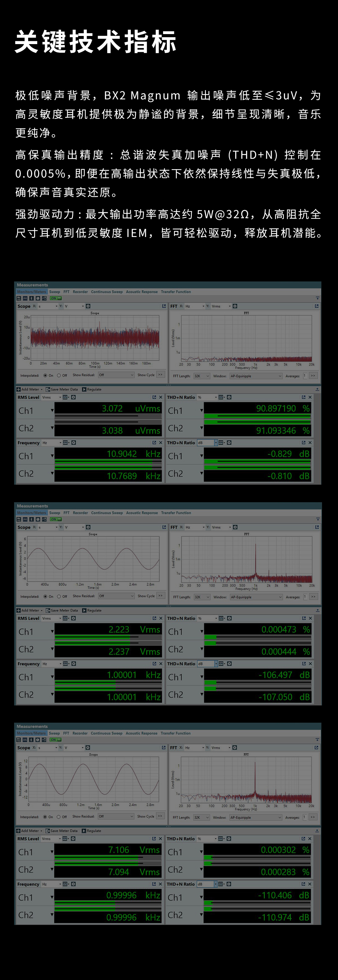Open THD+N Ratio gear showing 0.000302 %
Viewport: 338px width, 980px height.
[229, 838]
